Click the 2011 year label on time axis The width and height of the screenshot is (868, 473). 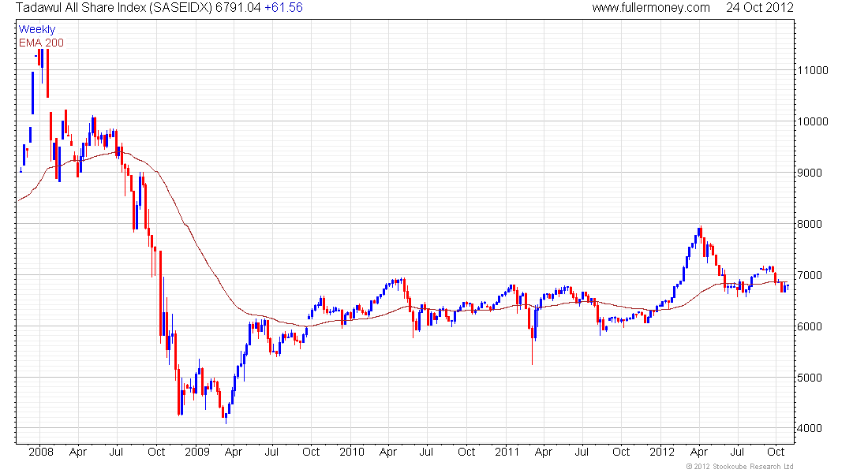click(507, 452)
